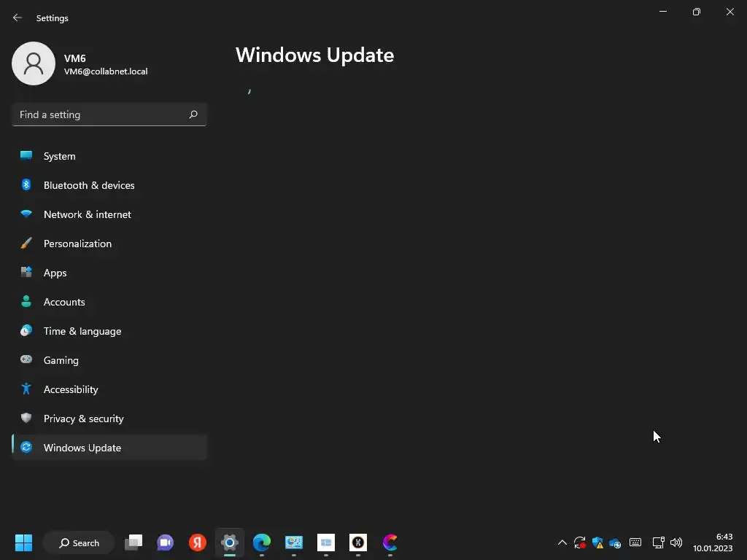
Task: Select the Privacy & security shield icon
Action: point(26,418)
